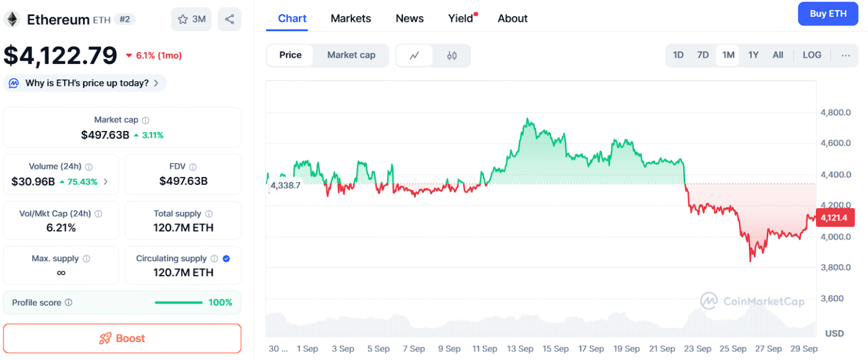Open the About tab
Screen dimensions: 868x360
513,19
